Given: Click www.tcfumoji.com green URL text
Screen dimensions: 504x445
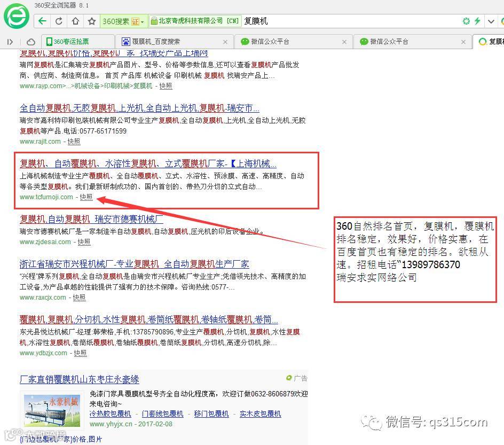Looking at the screenshot, I should (x=46, y=197).
